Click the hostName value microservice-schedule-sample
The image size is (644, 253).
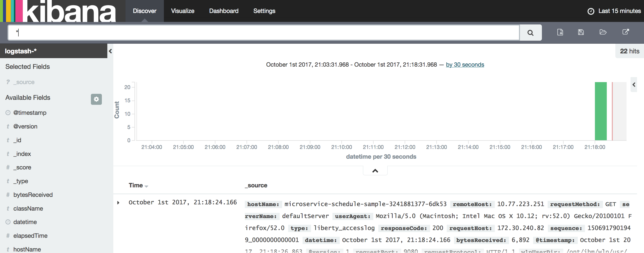click(x=366, y=204)
